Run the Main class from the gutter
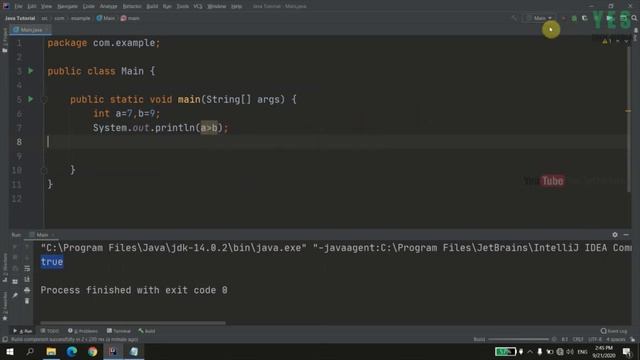The image size is (640, 360). pos(31,71)
